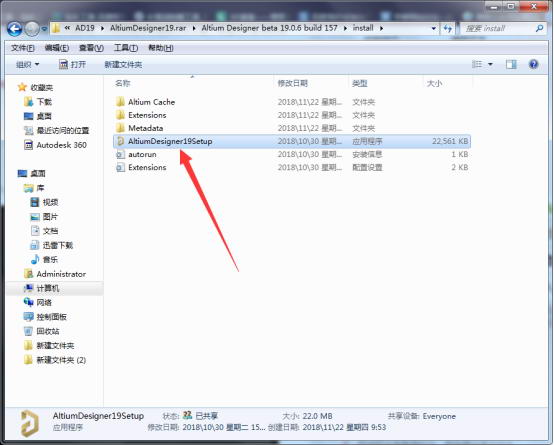Select the Altium Designer beta 19.0.6 build 157 path segment
The image size is (554, 445).
click(x=269, y=28)
